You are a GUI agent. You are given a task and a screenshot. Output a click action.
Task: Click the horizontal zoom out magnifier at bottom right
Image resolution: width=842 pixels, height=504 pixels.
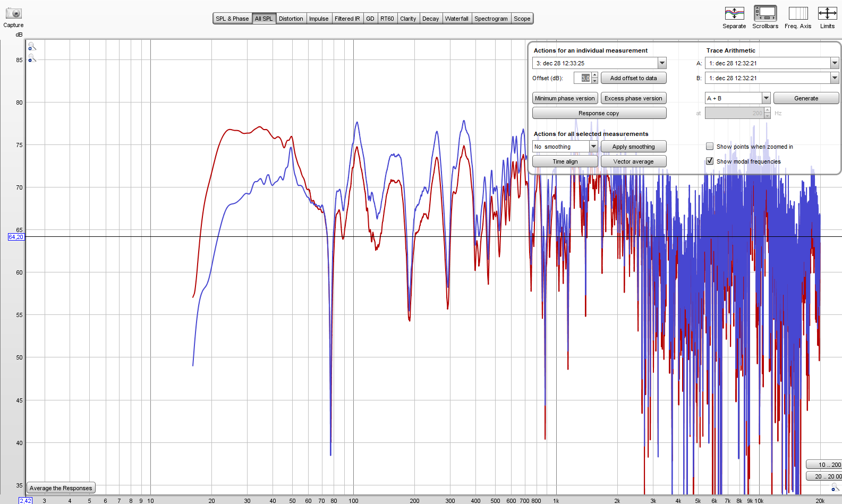[835, 488]
